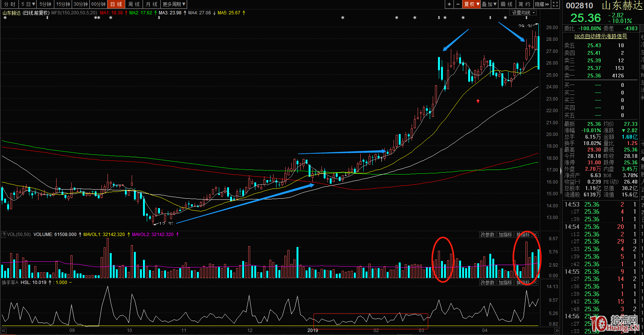Click the HSL: 10.019 turnover readout

[34, 283]
